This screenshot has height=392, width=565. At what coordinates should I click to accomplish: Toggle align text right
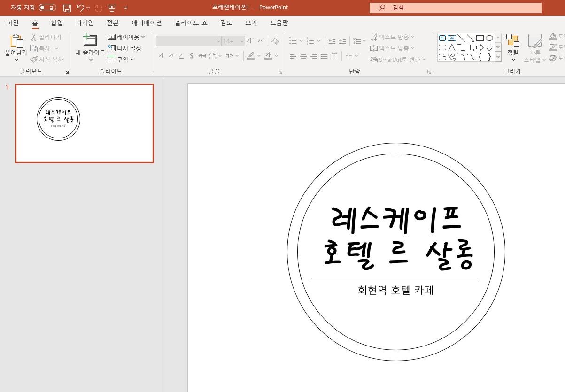[x=314, y=56]
